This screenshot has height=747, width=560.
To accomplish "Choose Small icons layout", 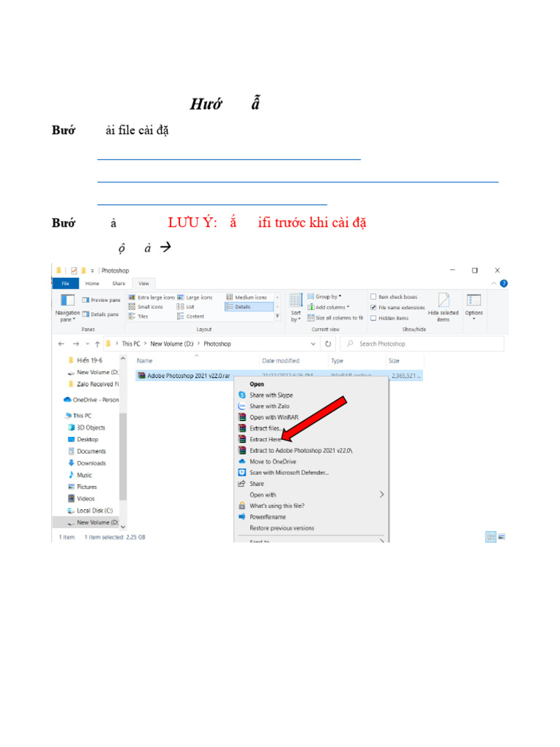I will click(x=146, y=307).
